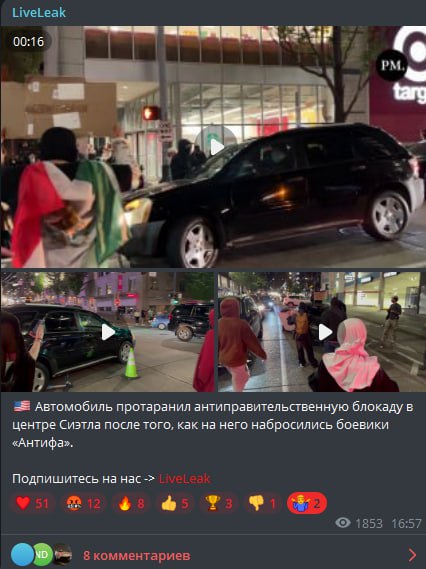Viewport: 426px width, 569px height.
Task: Open the LiveLeak channel name header
Action: coord(39,12)
